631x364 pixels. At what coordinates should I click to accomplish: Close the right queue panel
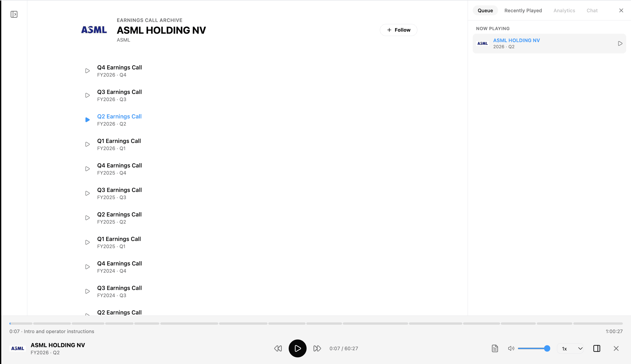(621, 10)
